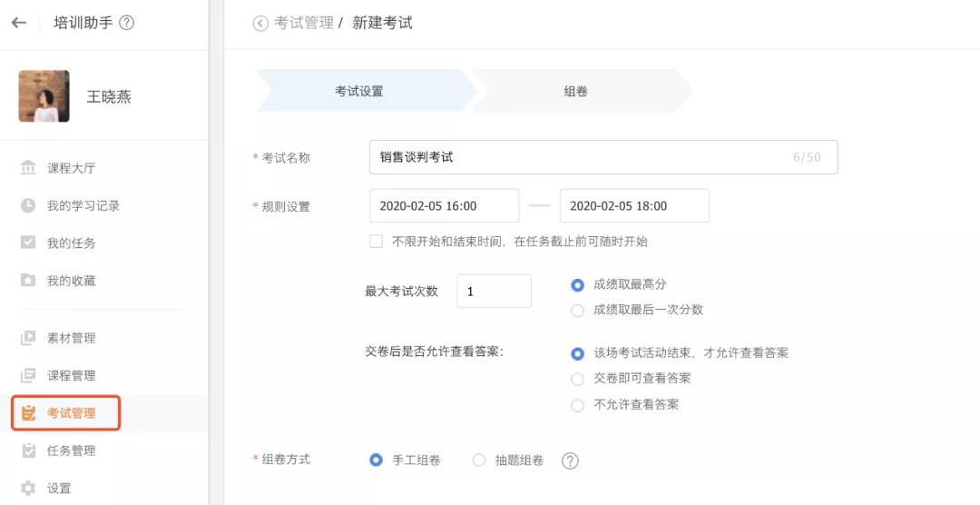Select 抽题组卷 radio option
The height and width of the screenshot is (505, 980).
coord(479,460)
